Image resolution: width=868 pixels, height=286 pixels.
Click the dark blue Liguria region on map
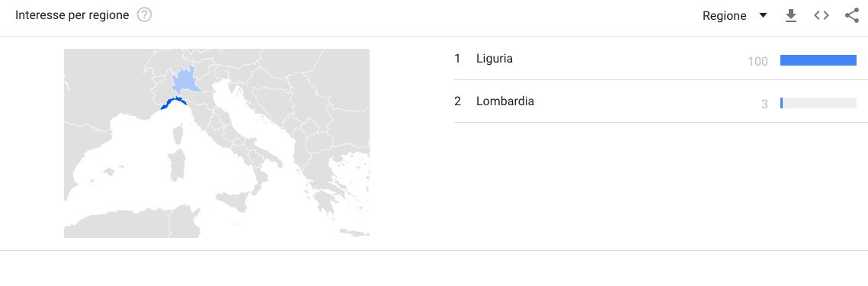click(172, 102)
